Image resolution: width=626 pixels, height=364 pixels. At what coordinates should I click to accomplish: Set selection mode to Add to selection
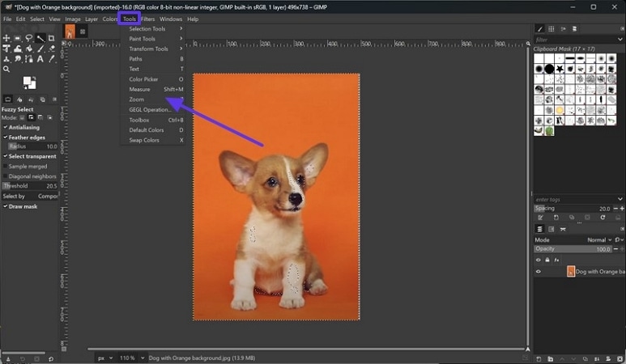coord(31,117)
